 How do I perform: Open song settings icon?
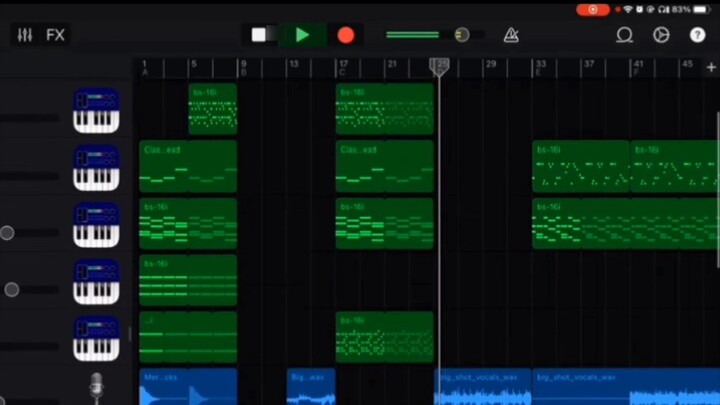[661, 35]
